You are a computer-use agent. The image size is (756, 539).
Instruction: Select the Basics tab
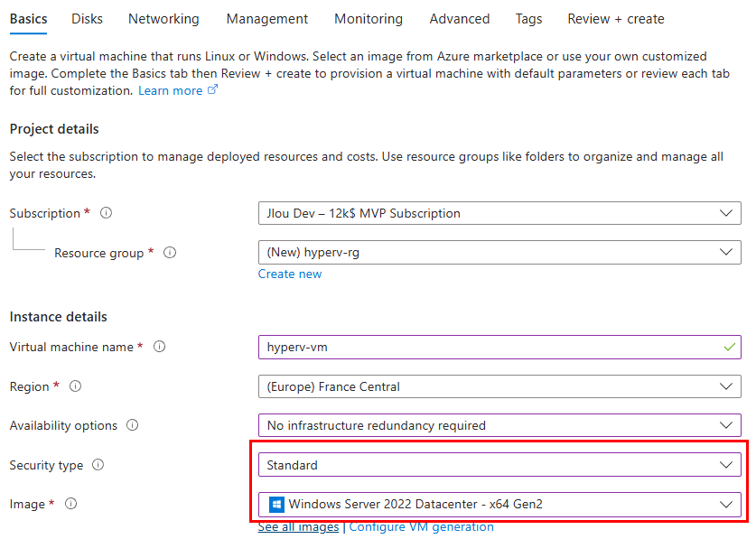tap(28, 19)
